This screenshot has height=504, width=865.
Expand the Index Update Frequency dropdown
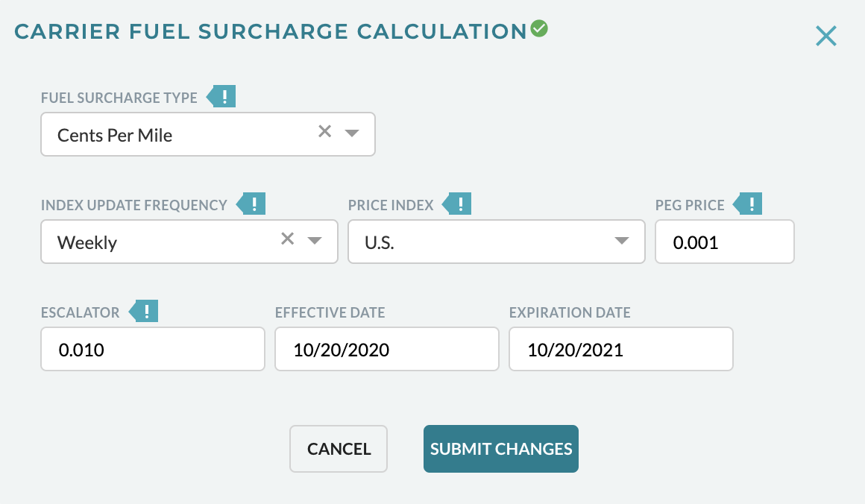tap(314, 240)
